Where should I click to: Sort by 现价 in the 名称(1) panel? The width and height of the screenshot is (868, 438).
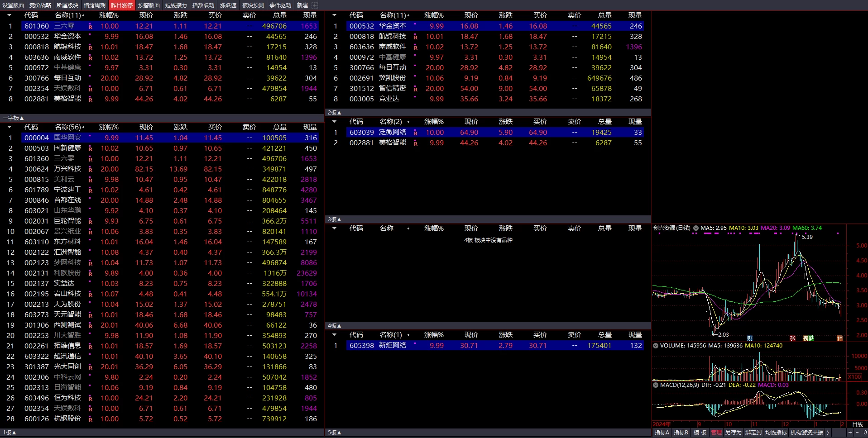point(471,334)
